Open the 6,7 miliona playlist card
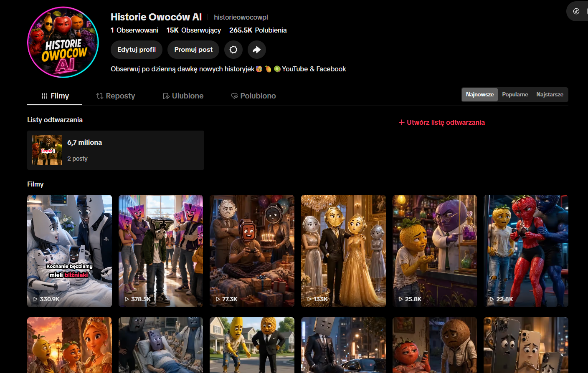The height and width of the screenshot is (373, 588). [116, 150]
